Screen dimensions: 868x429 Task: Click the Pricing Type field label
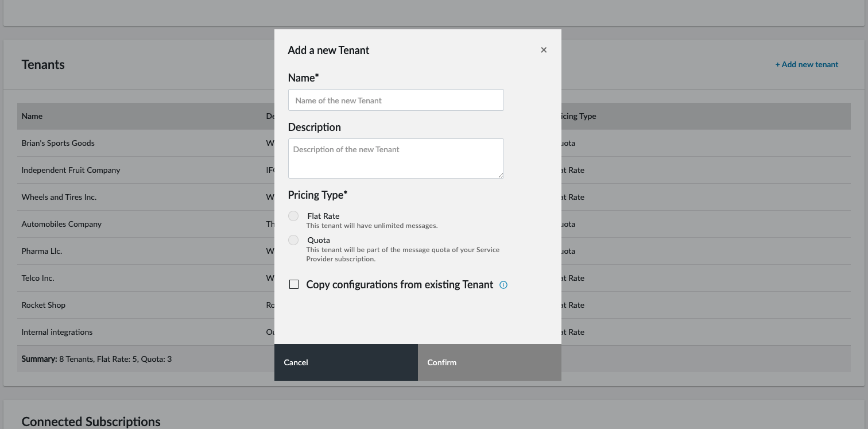click(318, 195)
